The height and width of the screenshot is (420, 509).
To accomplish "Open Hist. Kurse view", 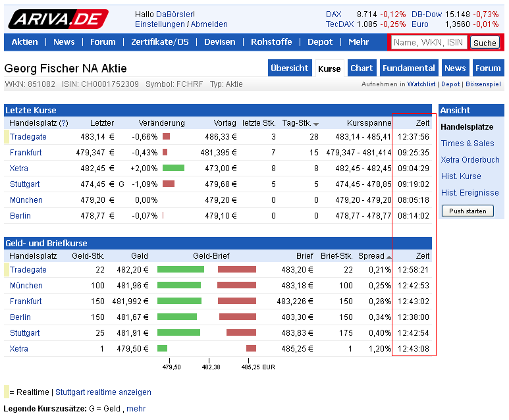I will 461,176.
